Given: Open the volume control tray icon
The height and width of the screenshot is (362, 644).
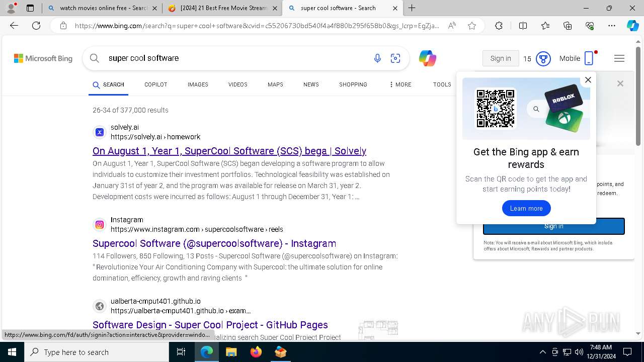Looking at the screenshot, I should point(579,352).
